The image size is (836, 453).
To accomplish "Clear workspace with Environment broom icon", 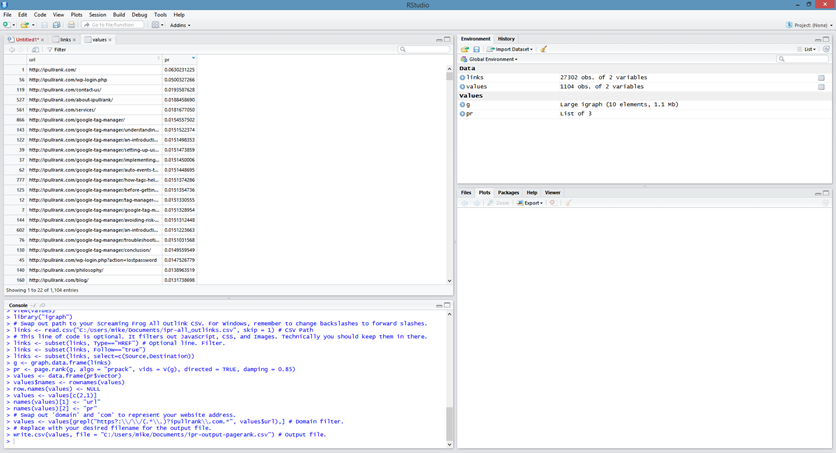I will point(544,49).
